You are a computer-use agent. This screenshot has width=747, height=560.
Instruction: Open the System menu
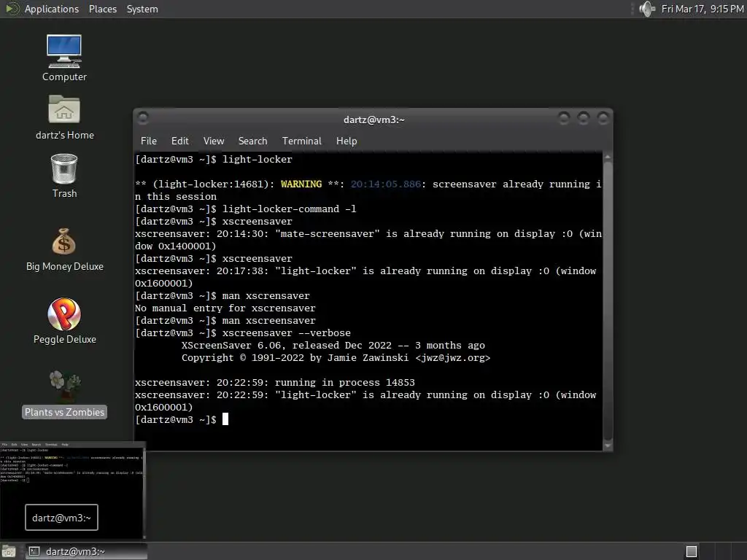click(142, 9)
